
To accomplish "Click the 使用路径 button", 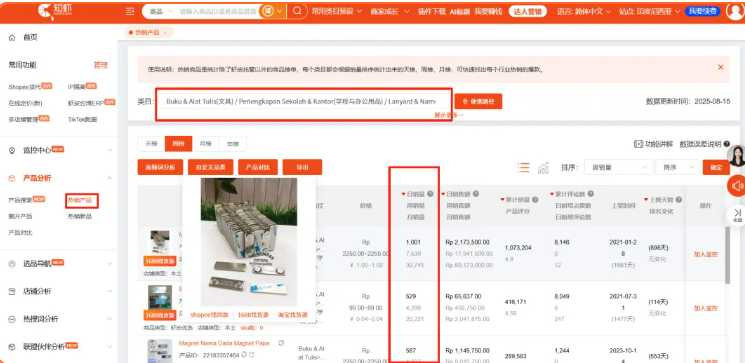I will (478, 101).
